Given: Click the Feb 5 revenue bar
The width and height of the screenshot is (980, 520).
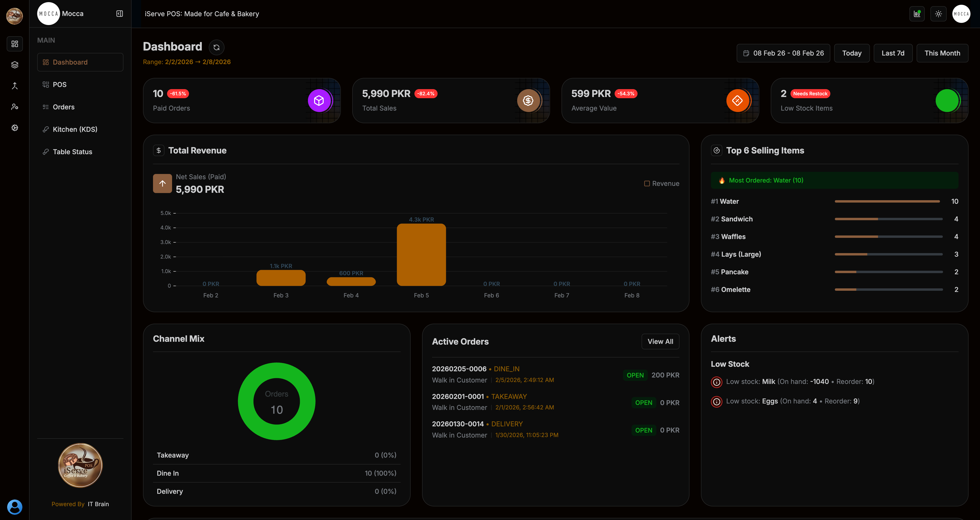Looking at the screenshot, I should tap(421, 255).
